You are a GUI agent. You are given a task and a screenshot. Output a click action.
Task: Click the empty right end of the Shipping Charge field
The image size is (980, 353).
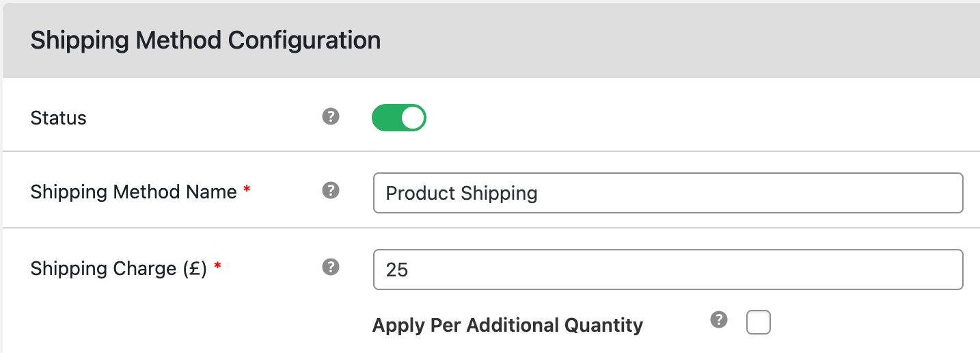(x=888, y=270)
